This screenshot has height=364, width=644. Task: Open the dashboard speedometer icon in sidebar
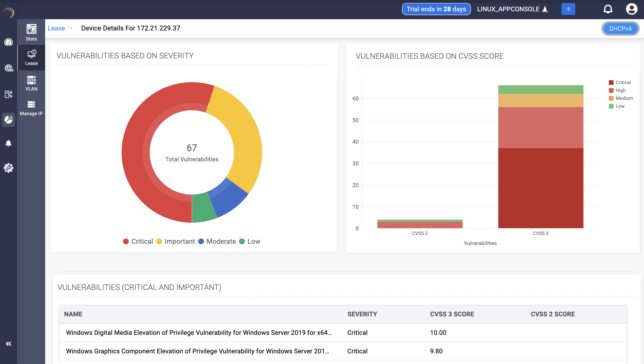(9, 42)
